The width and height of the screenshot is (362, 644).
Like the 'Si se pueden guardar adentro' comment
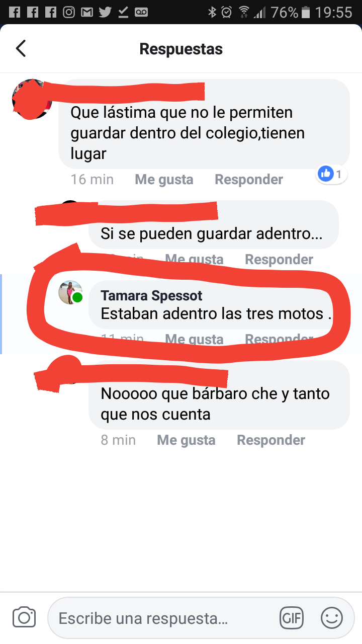(194, 260)
